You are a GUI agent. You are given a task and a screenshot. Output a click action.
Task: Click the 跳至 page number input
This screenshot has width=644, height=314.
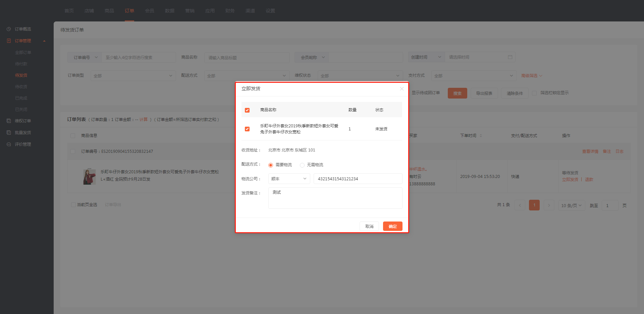tap(610, 205)
